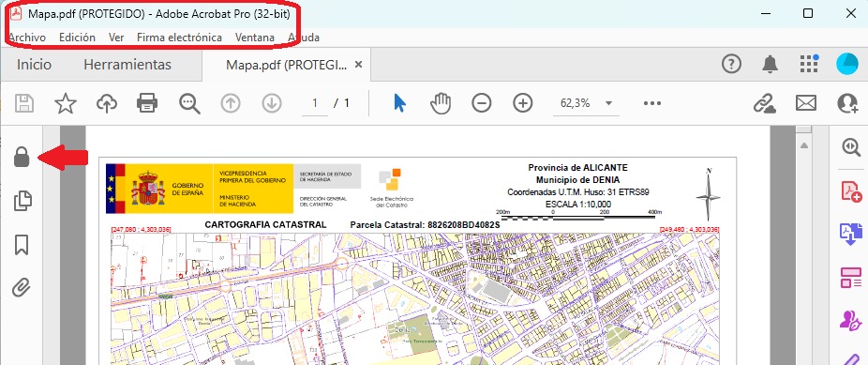This screenshot has height=365, width=868.
Task: Open the Adobe apps grid
Action: click(x=809, y=64)
